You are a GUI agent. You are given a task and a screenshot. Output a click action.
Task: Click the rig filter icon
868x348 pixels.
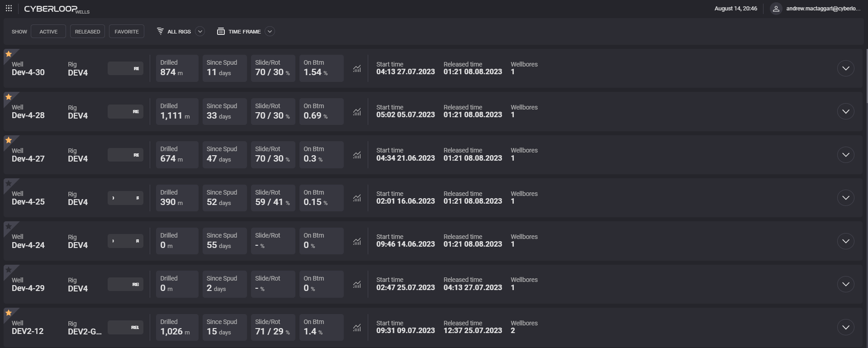point(160,31)
